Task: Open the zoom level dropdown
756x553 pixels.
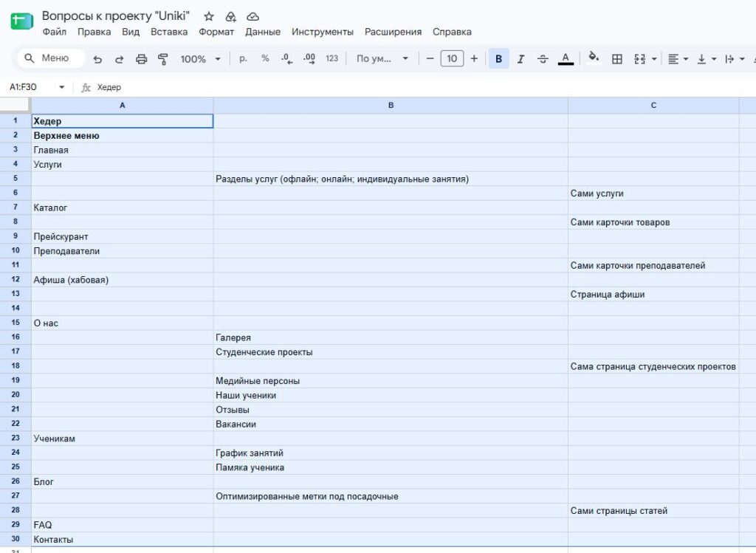Action: coord(201,59)
